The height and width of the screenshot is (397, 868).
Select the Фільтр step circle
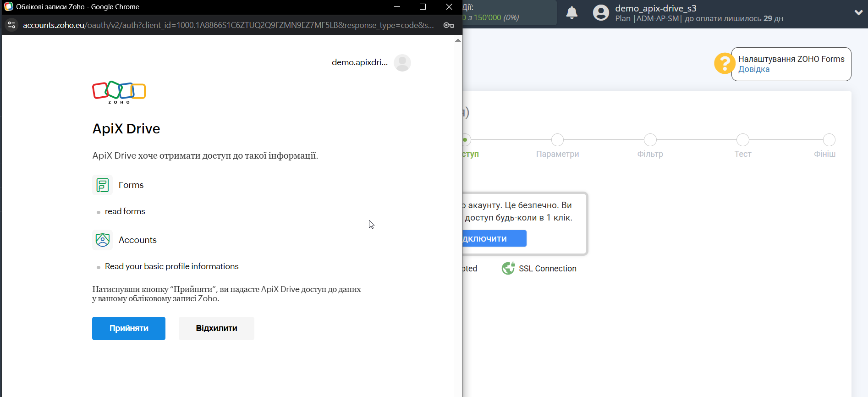click(650, 140)
